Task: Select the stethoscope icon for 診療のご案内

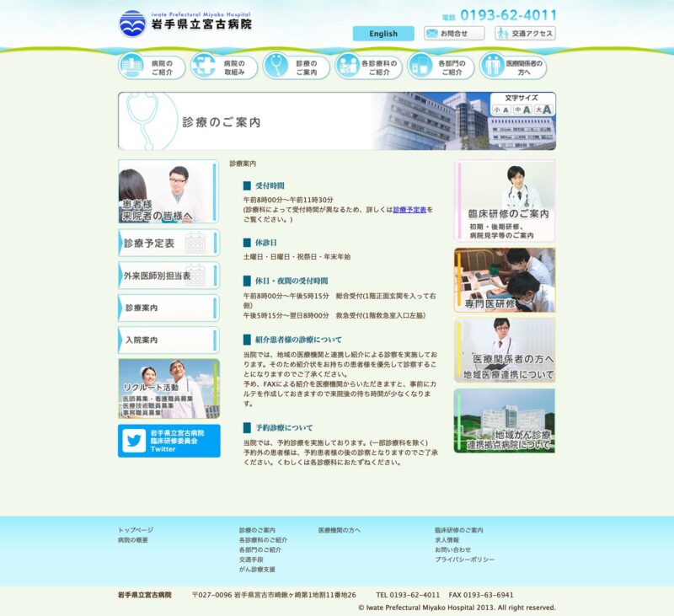Action: pyautogui.click(x=275, y=66)
